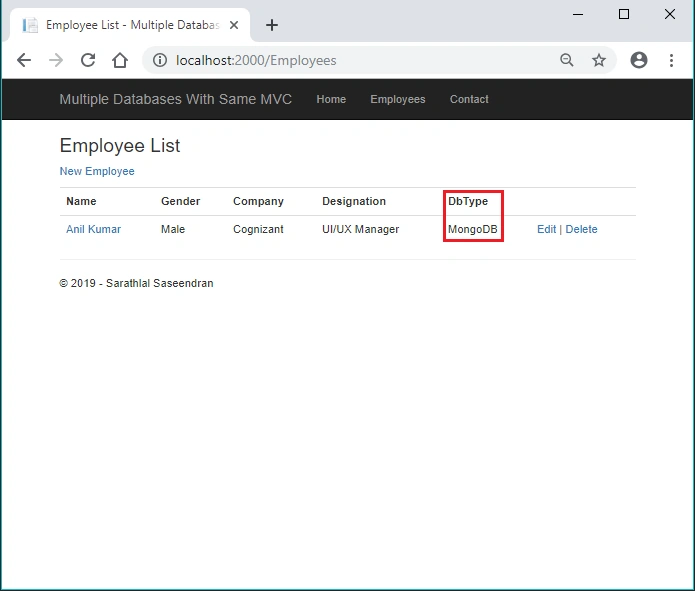The height and width of the screenshot is (591, 695).
Task: Close the Employee List tab
Action: coord(234,25)
